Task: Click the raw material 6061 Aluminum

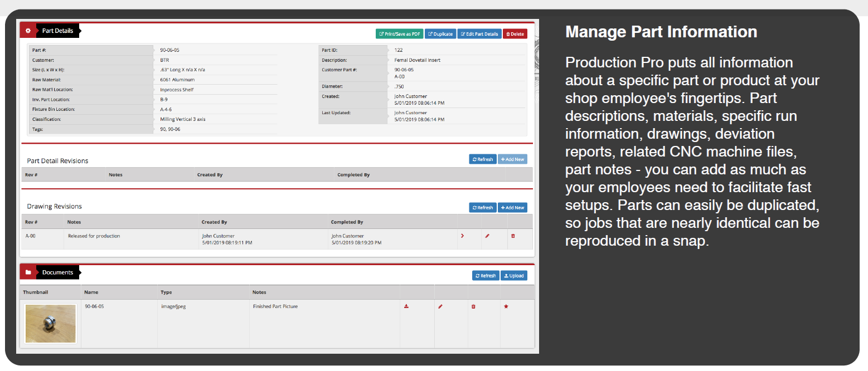Action: (177, 80)
